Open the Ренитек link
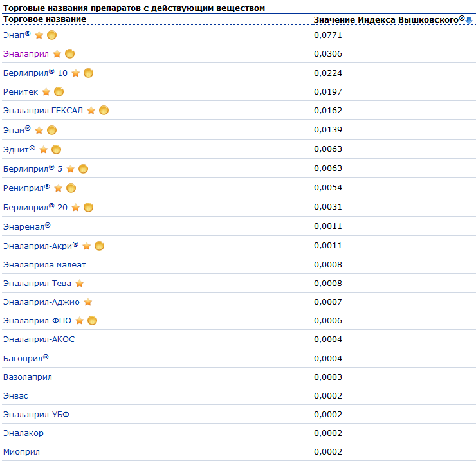This screenshot has width=476, height=461. coord(21,92)
